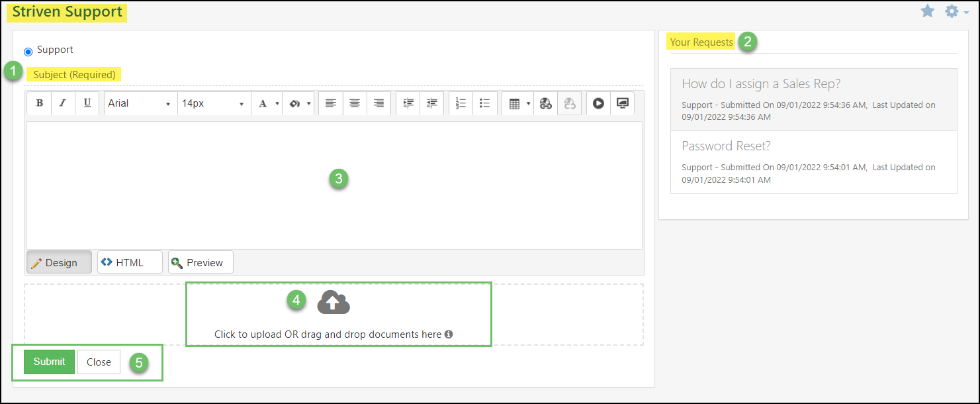Viewport: 980px width, 404px height.
Task: Switch to the HTML tab
Action: [x=130, y=262]
